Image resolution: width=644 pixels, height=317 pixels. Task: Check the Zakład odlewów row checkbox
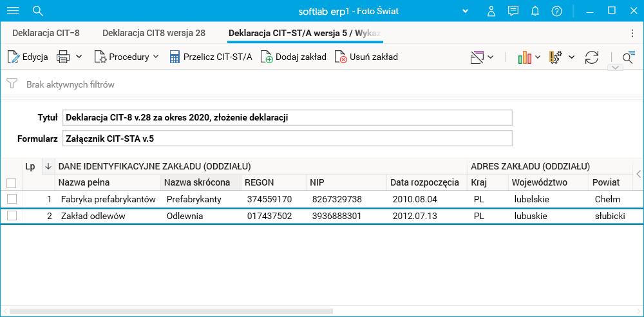pos(12,215)
